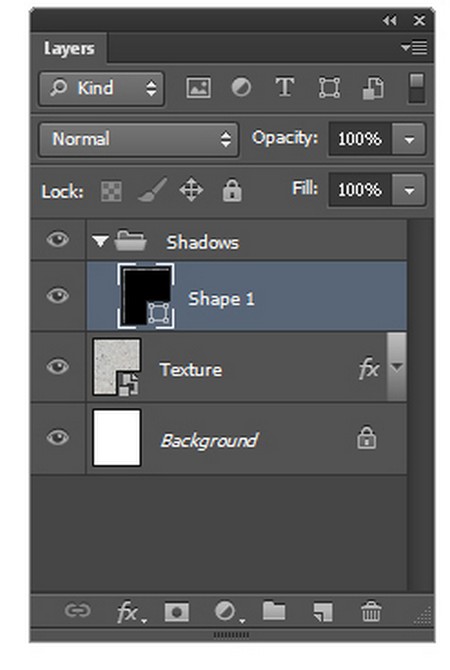The image size is (450, 670).
Task: Toggle visibility of Shadows group
Action: point(58,239)
